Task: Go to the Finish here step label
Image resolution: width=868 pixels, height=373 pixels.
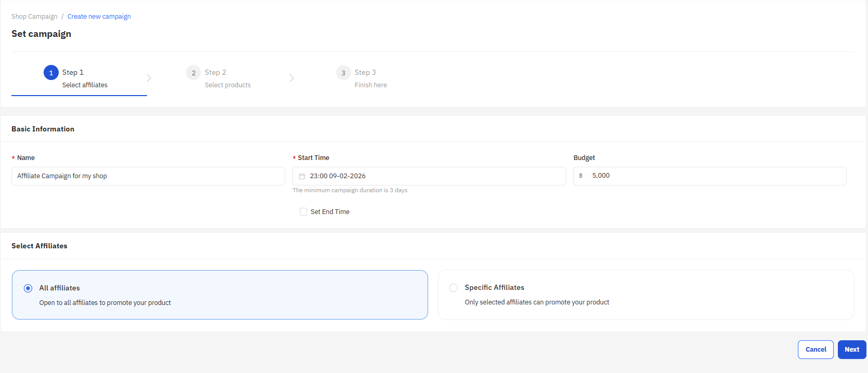Action: 370,85
